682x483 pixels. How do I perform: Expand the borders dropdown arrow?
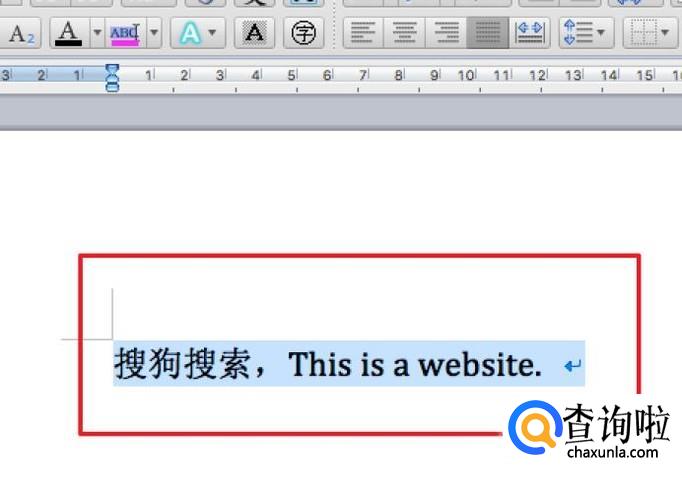point(665,34)
